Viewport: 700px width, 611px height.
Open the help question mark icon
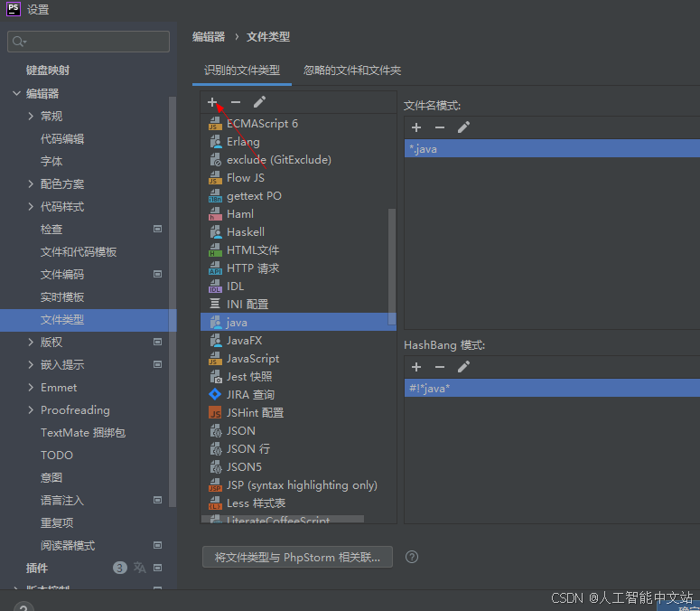412,557
